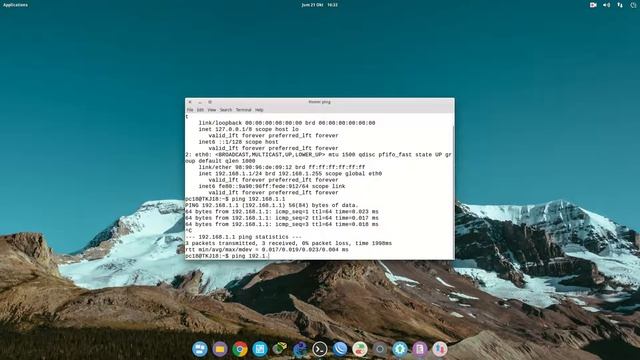
Task: Launch the Files app from dock
Action: point(220,349)
